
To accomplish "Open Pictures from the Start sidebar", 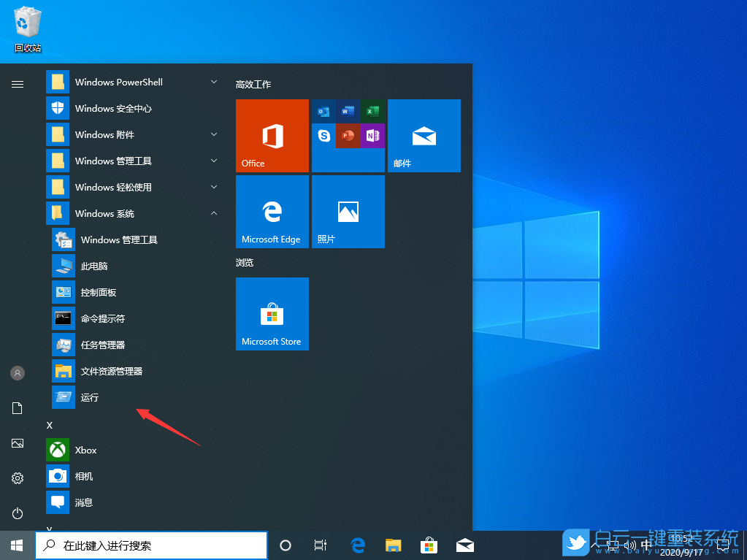I will (17, 443).
